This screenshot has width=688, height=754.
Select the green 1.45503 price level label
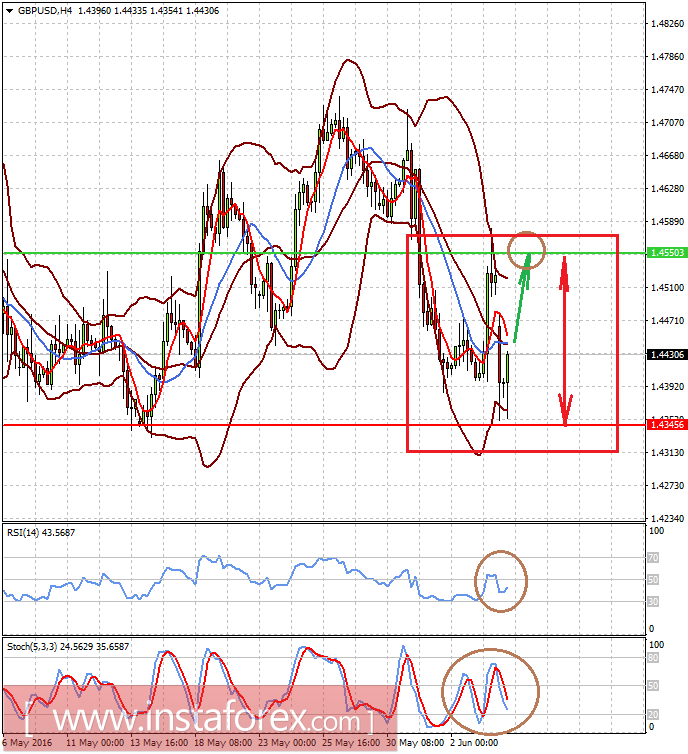(x=667, y=253)
